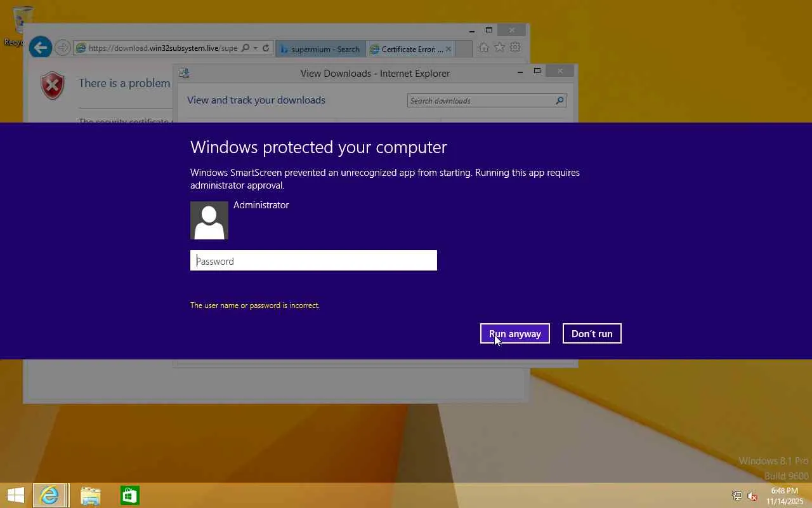Click "View and track your downloads" text
The height and width of the screenshot is (508, 812).
pyautogui.click(x=256, y=100)
